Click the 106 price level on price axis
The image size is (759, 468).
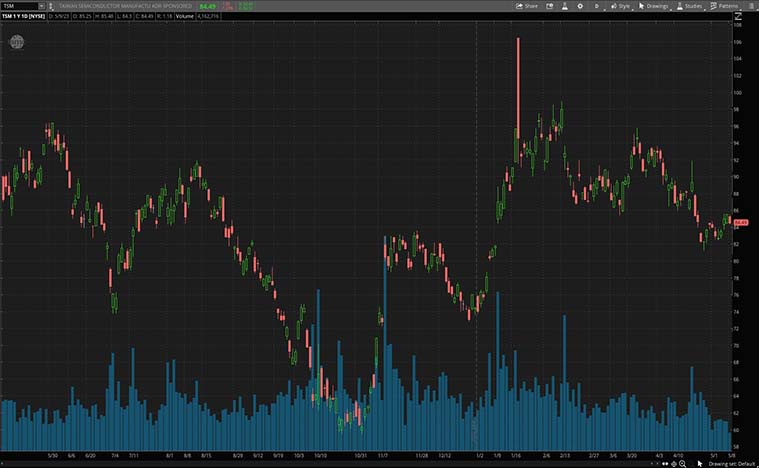737,42
